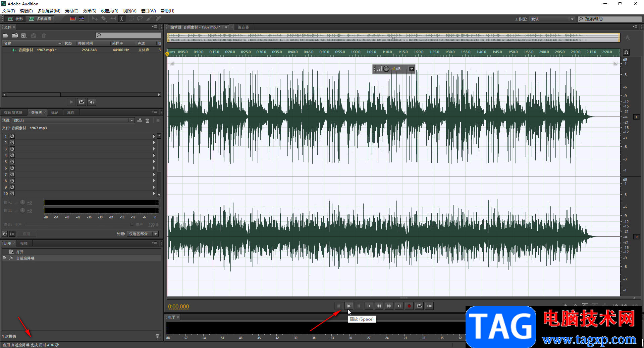
Task: Open effect slot 1 arrow menu
Action: 154,136
